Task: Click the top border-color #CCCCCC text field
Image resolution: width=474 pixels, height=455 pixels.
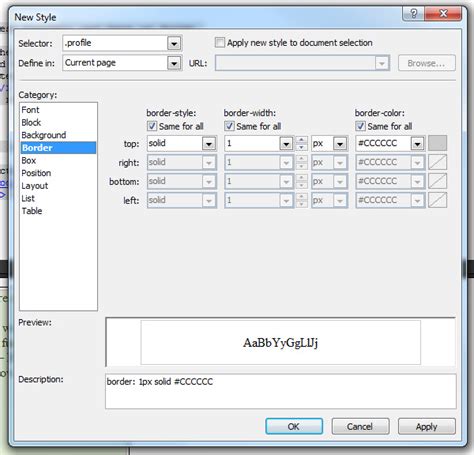Action: pyautogui.click(x=383, y=144)
